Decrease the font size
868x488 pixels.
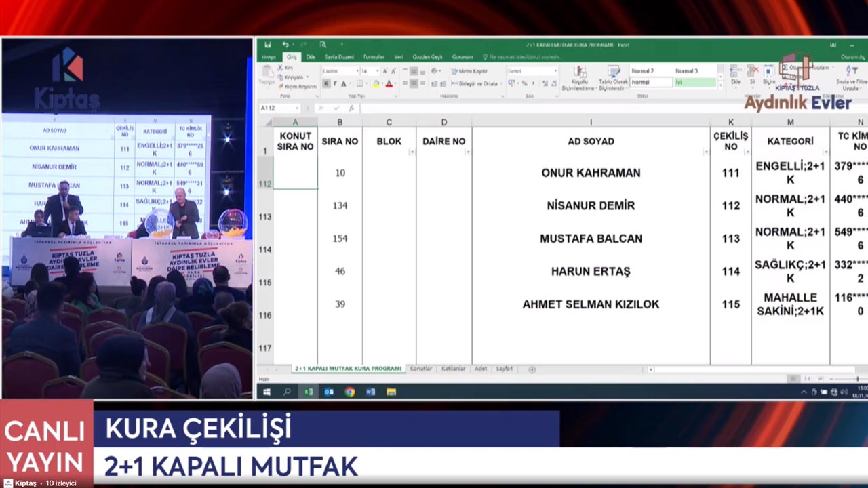pos(394,70)
